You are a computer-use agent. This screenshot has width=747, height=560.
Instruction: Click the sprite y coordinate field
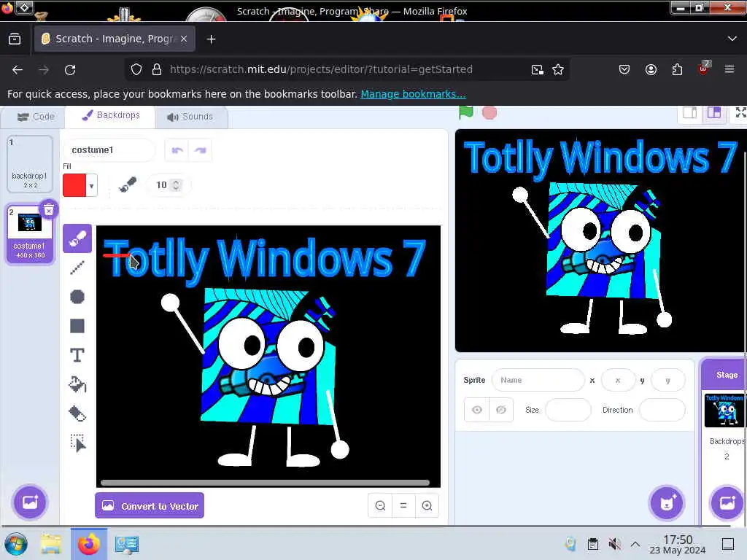tap(668, 380)
